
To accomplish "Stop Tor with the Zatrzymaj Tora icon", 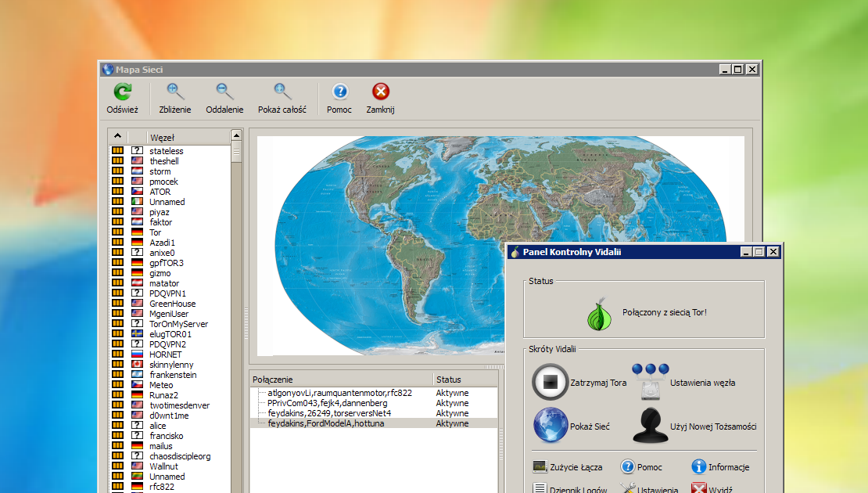I will point(550,382).
